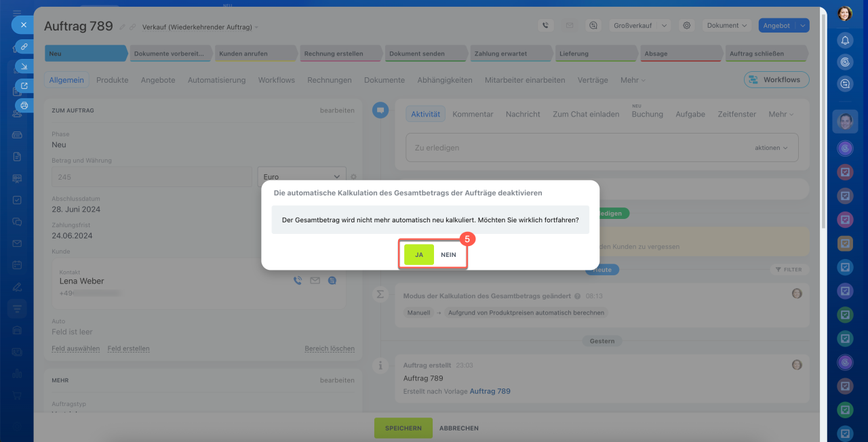Viewport: 868px width, 442px height.
Task: Select the Kommentar activity tab
Action: point(473,115)
